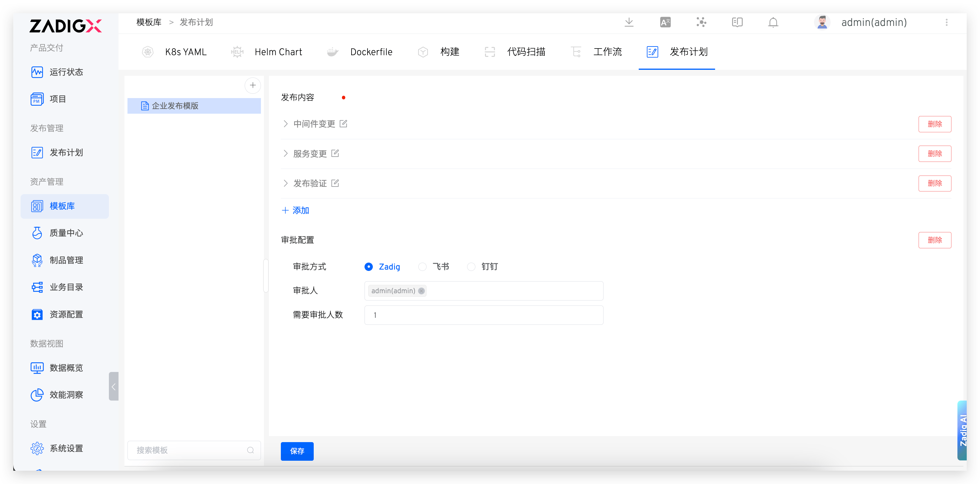The width and height of the screenshot is (980, 484).
Task: Click the 保存 button
Action: (x=297, y=451)
